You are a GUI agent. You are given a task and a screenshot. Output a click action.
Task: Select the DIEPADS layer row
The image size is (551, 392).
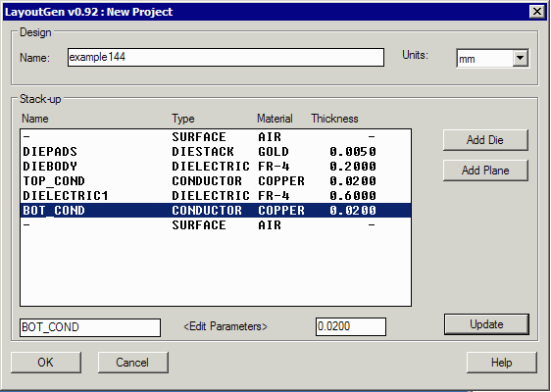(216, 151)
